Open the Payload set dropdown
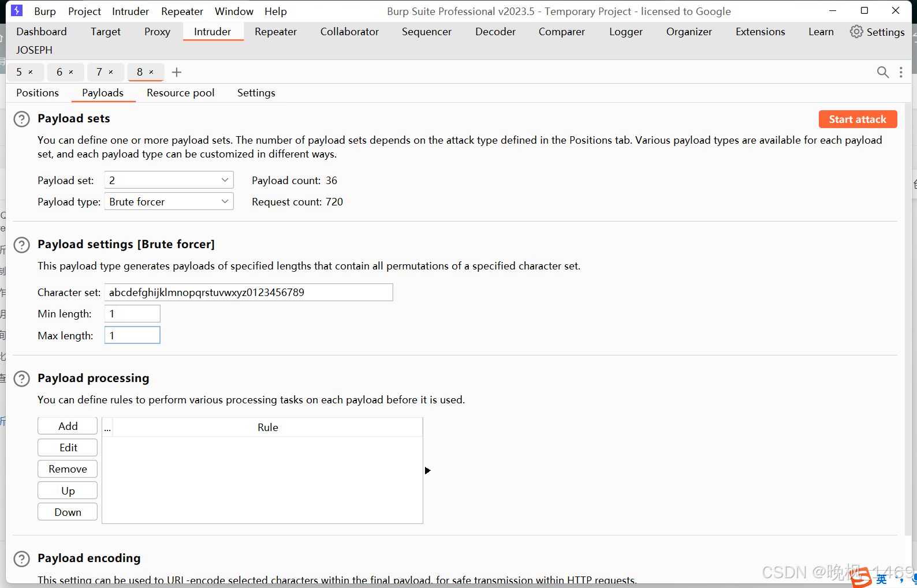The height and width of the screenshot is (588, 917). pos(169,180)
